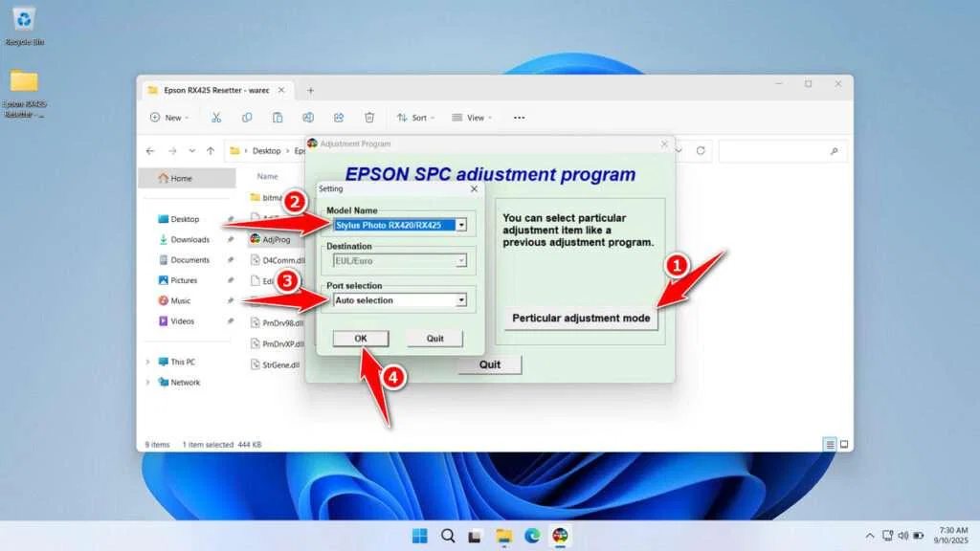Switch to large thumbnails view in status bar
This screenshot has width=980, height=551.
click(x=844, y=444)
